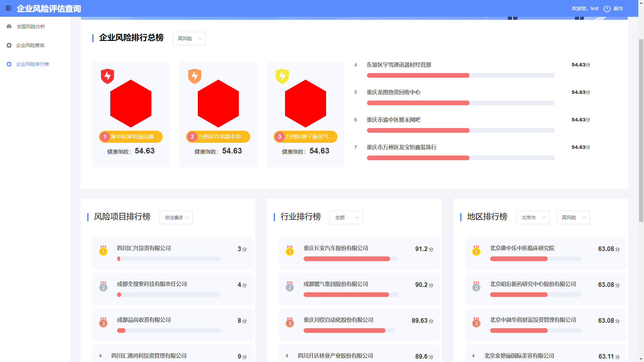Viewport: 644px width, 362px height.
Task: Click 北京昭衍新药研究中心股份有限公司 name
Action: (533, 284)
